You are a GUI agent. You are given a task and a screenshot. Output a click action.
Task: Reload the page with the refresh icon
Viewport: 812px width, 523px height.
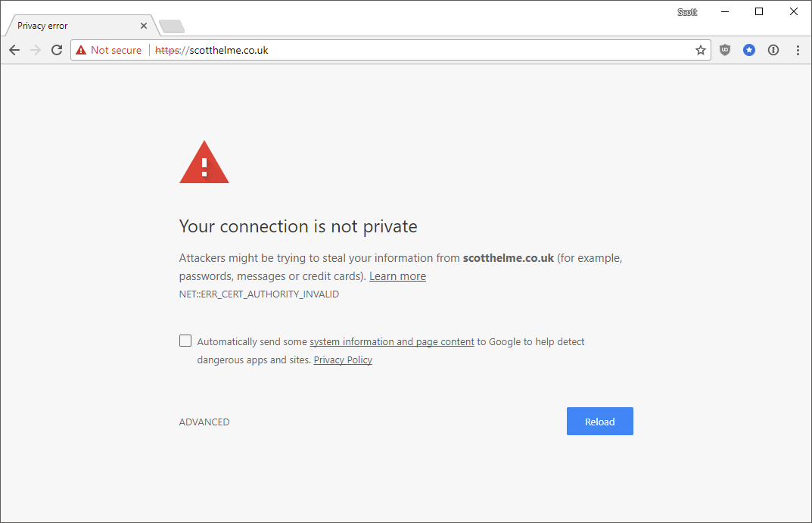pyautogui.click(x=57, y=50)
